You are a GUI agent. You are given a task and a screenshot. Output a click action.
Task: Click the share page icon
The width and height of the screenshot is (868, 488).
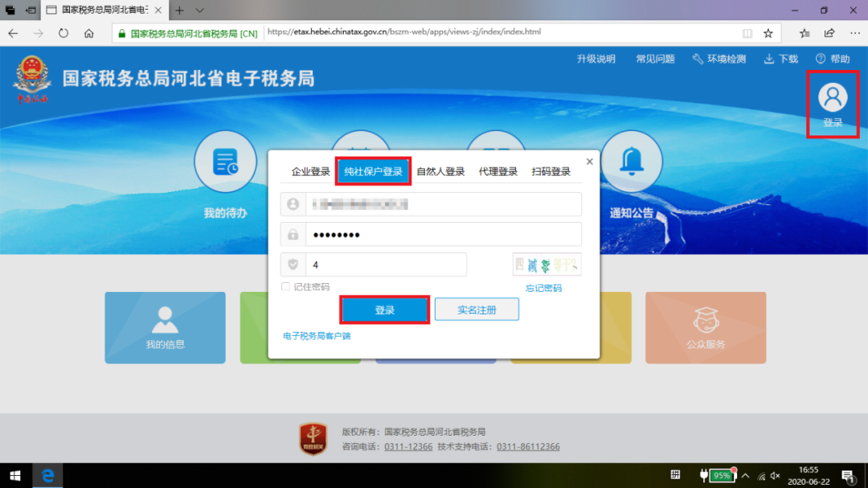click(x=829, y=33)
